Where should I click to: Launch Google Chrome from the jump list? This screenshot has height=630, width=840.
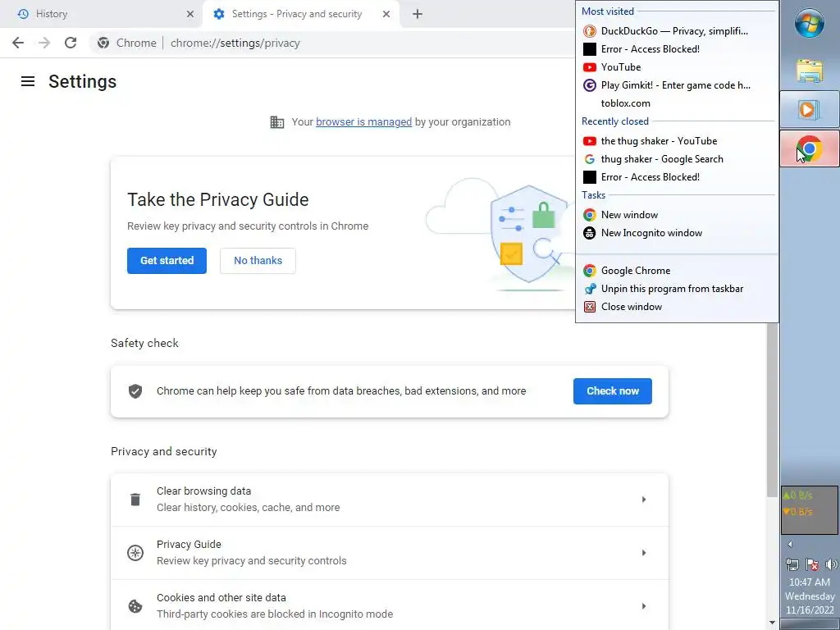(677, 271)
